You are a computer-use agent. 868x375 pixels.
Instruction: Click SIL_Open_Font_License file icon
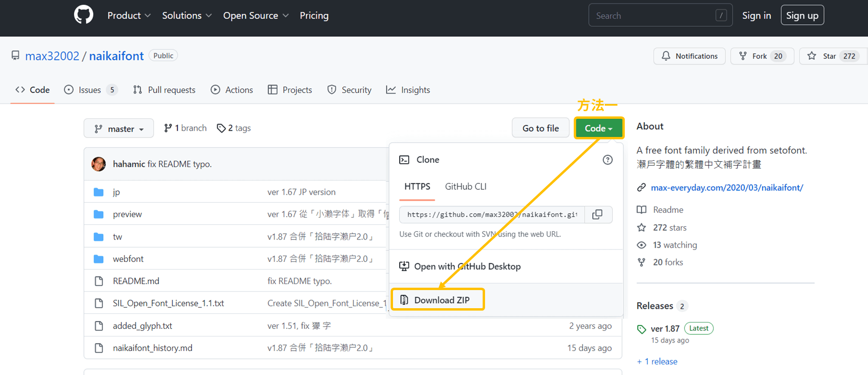tap(99, 303)
